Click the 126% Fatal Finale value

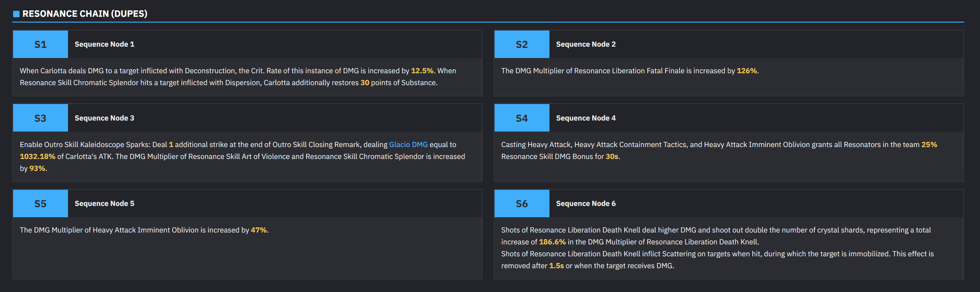[x=747, y=71]
